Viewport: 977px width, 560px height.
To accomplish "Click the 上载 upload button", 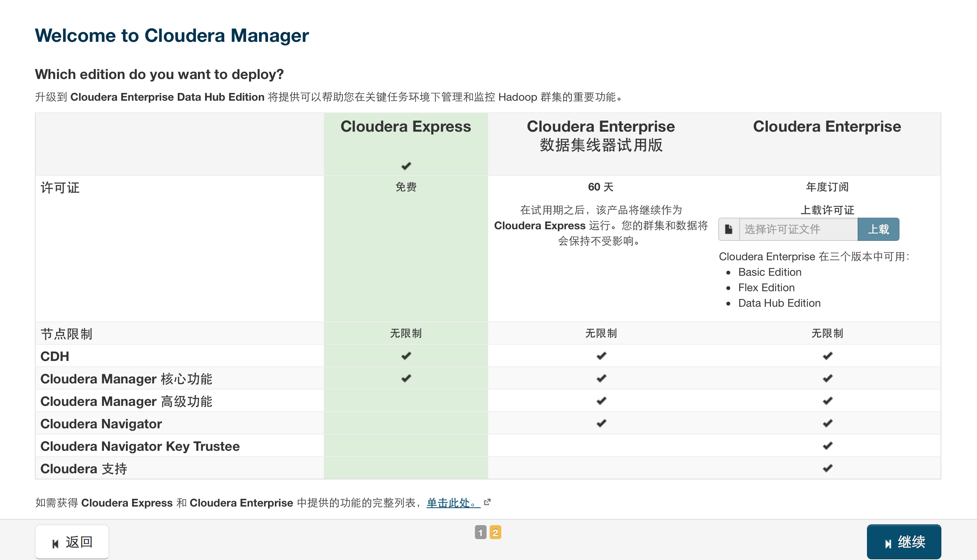I will [x=879, y=229].
